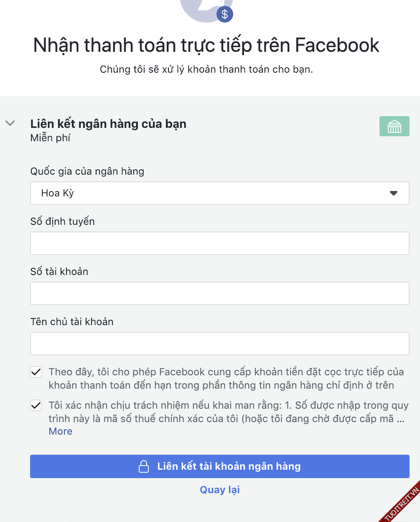Click the "Quay lại" link

[x=220, y=490]
